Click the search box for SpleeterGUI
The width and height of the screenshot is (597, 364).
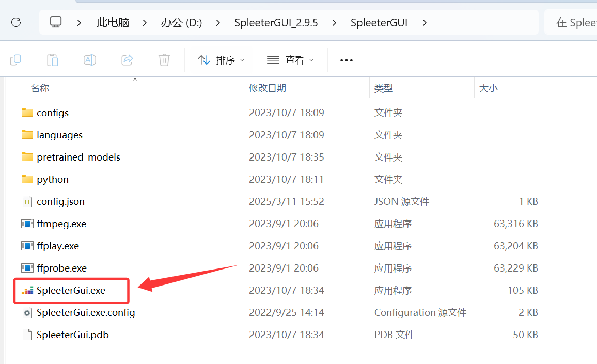[x=571, y=23]
